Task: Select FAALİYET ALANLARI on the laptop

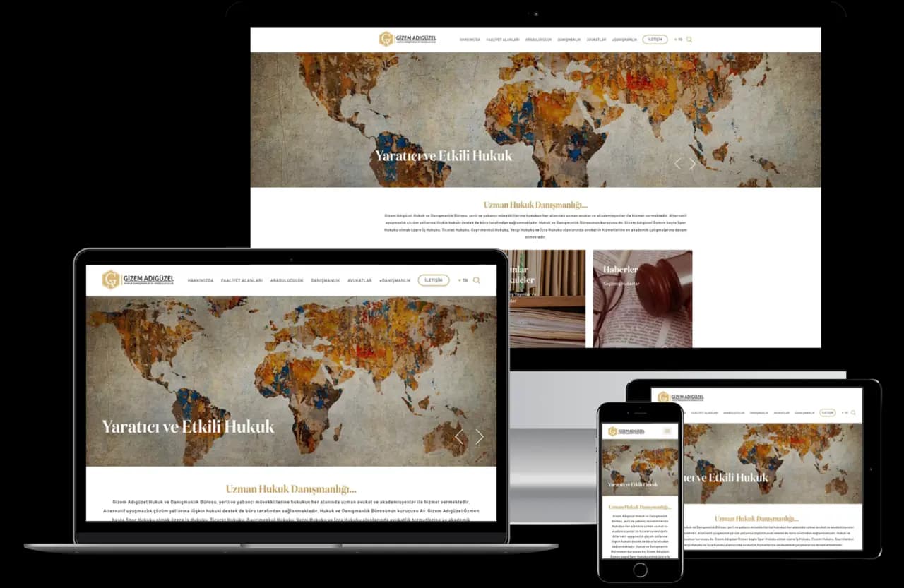Action: click(x=242, y=280)
